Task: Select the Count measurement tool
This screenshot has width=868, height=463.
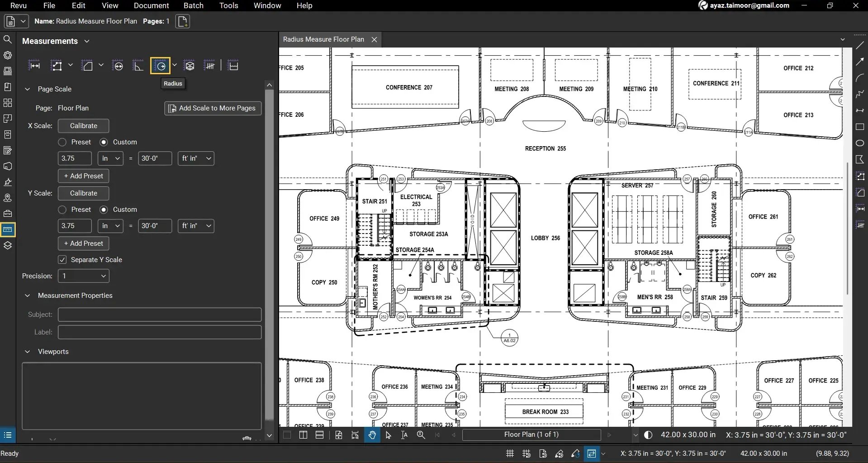Action: point(209,65)
